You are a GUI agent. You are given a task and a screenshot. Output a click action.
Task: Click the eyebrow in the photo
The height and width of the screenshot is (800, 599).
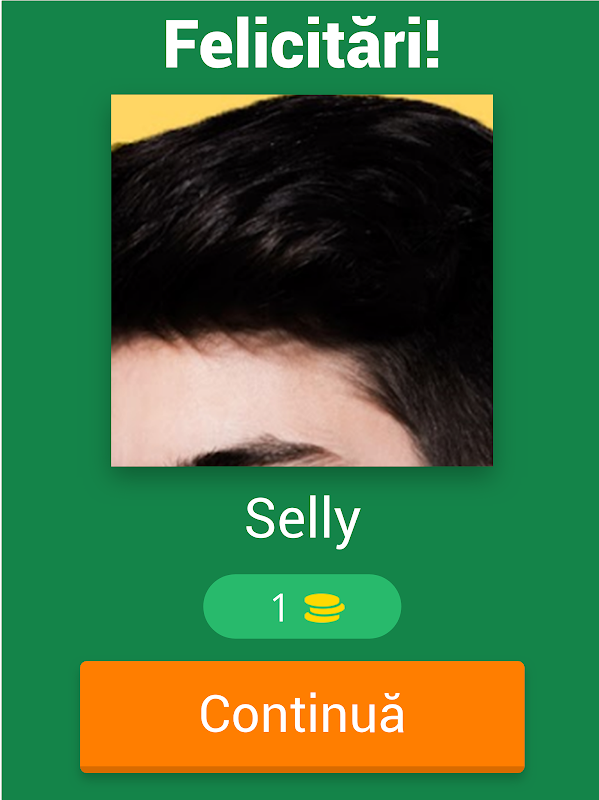(x=260, y=453)
